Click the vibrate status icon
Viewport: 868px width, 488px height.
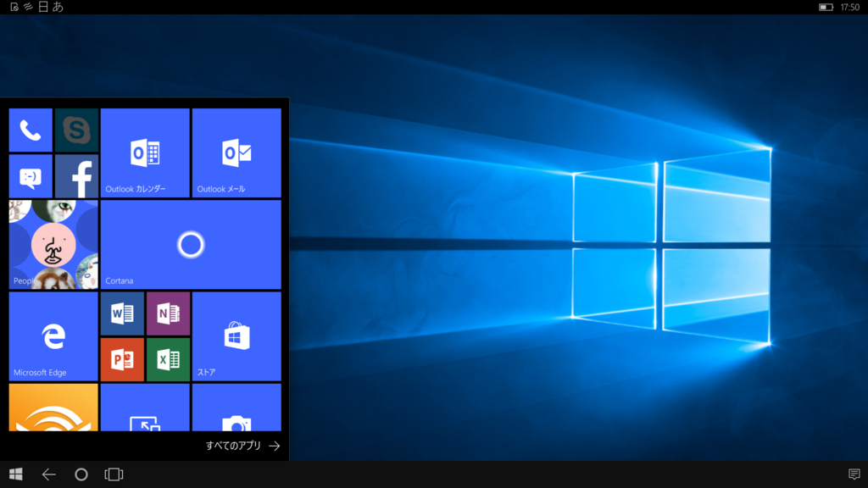pos(28,7)
